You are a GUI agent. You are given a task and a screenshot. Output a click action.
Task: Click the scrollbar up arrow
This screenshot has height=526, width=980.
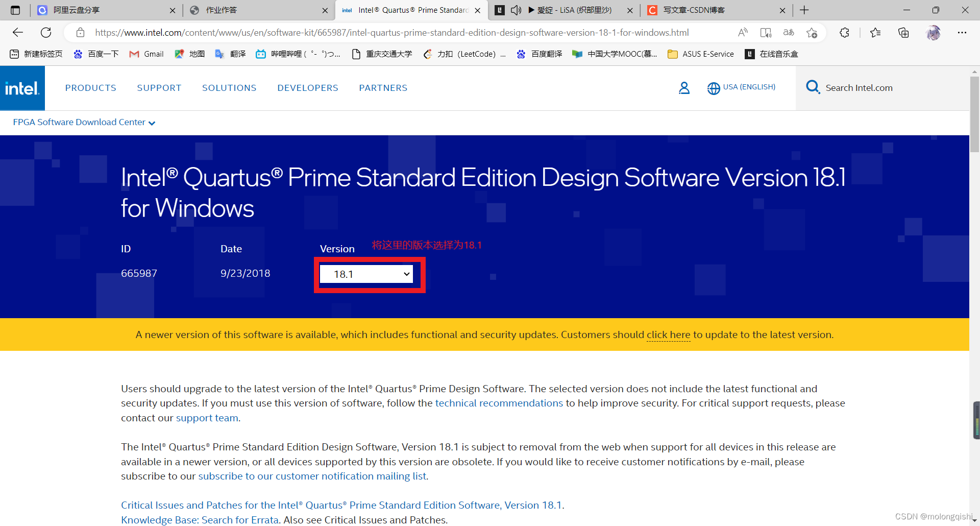(x=974, y=71)
